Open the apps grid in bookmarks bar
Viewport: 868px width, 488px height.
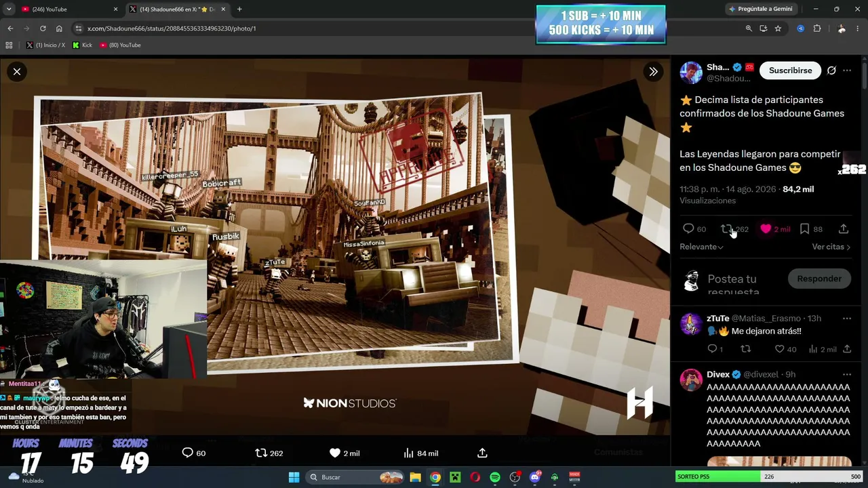point(9,45)
